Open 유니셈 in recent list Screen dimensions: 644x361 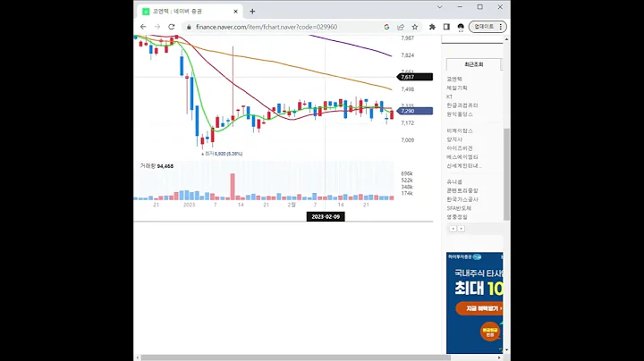(x=454, y=181)
